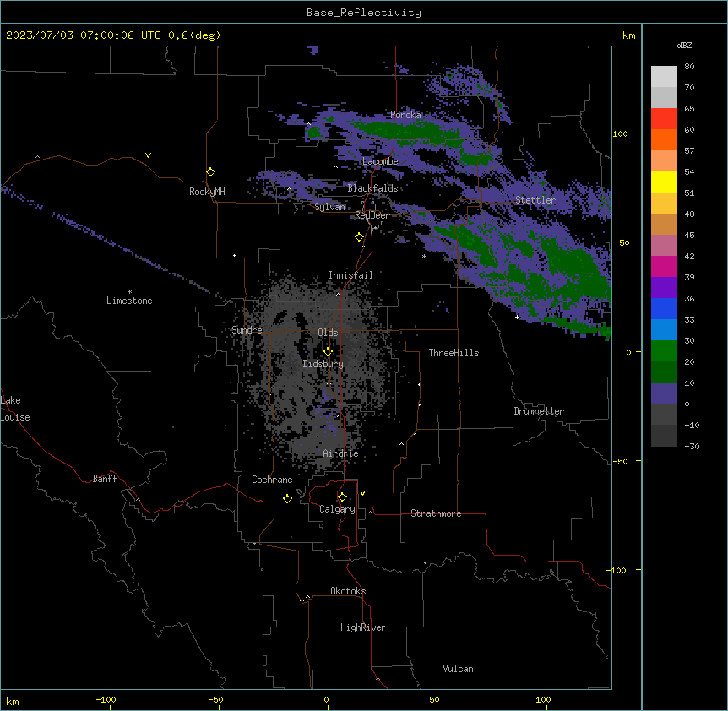The image size is (728, 711).
Task: Select the Lacombe label
Action: [380, 161]
